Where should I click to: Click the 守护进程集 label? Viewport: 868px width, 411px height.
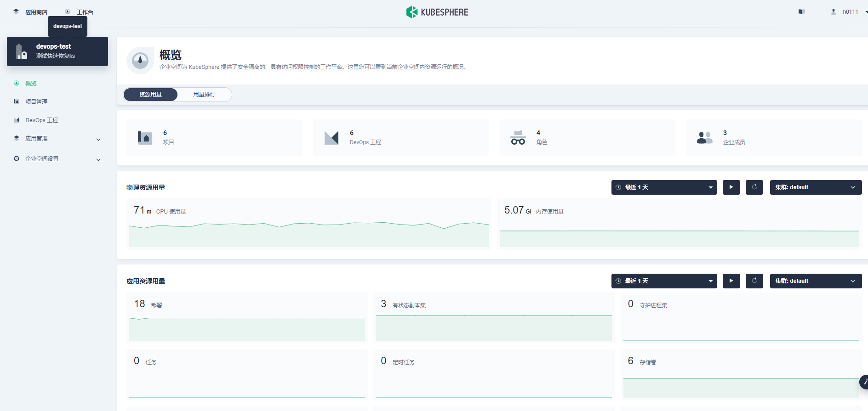pos(653,305)
